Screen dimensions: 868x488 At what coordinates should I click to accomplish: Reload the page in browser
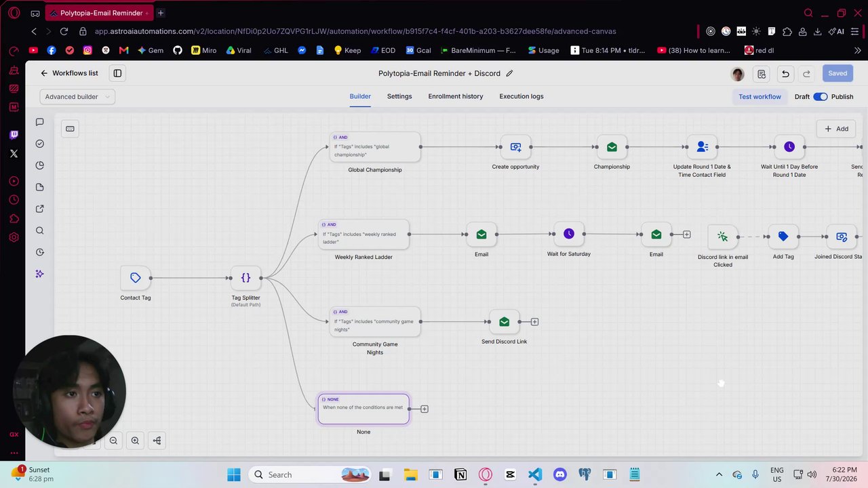[x=64, y=31]
